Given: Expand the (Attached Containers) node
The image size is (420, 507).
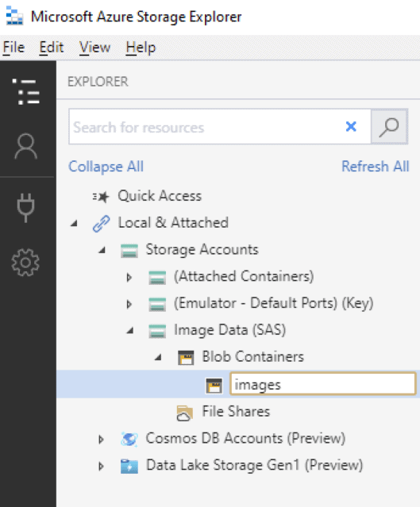Looking at the screenshot, I should click(129, 278).
